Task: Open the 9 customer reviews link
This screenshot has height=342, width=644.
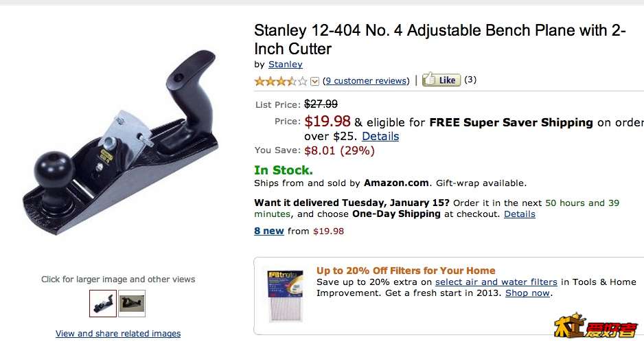Action: click(x=365, y=80)
